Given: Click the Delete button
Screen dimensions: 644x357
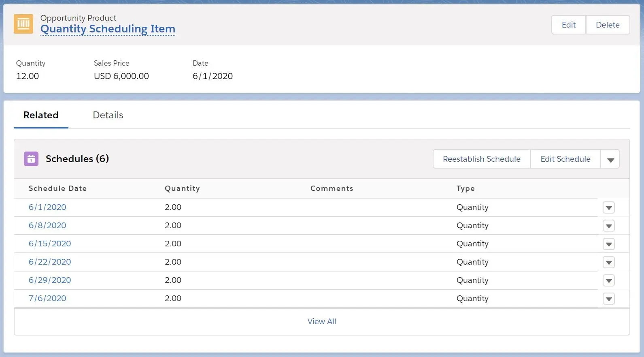Looking at the screenshot, I should coord(608,25).
